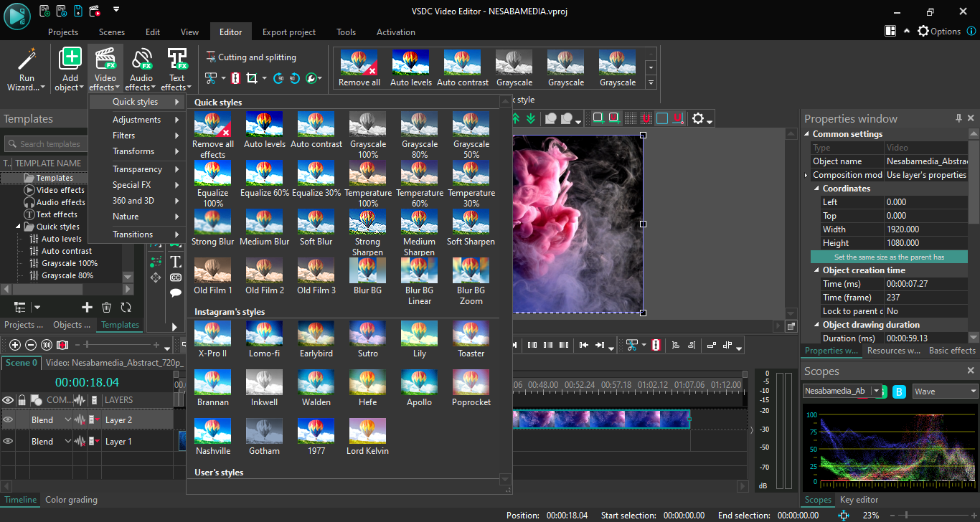Collapse the Coordinates section in Properties
The width and height of the screenshot is (980, 522).
[x=816, y=189]
